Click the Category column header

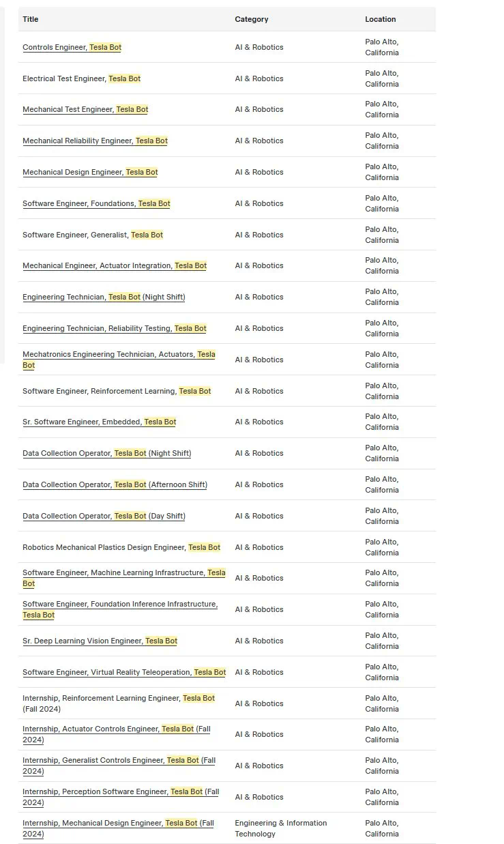click(252, 19)
